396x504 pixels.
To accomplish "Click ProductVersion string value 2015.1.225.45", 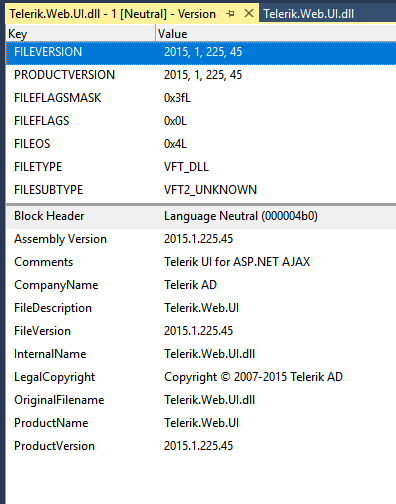I will click(x=198, y=446).
